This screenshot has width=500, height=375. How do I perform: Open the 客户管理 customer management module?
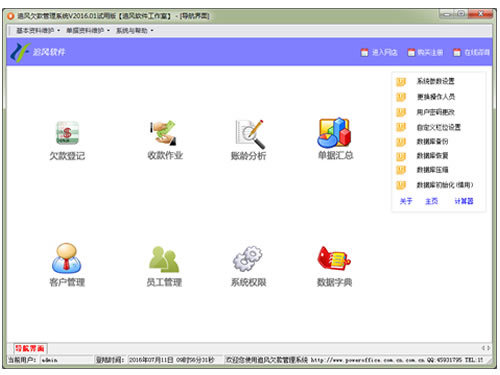tap(67, 265)
